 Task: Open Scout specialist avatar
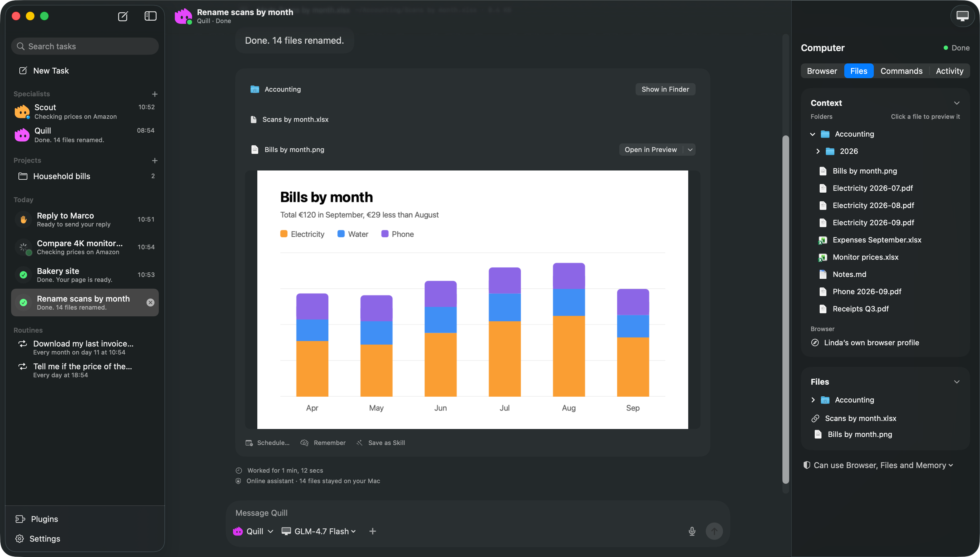click(22, 112)
